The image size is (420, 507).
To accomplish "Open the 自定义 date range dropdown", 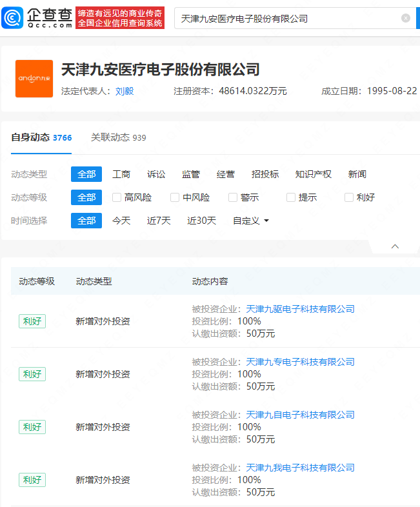I will coord(251,221).
